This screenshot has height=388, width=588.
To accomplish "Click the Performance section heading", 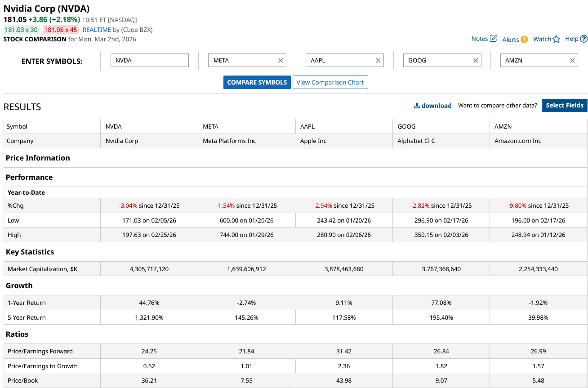I will tap(29, 177).
